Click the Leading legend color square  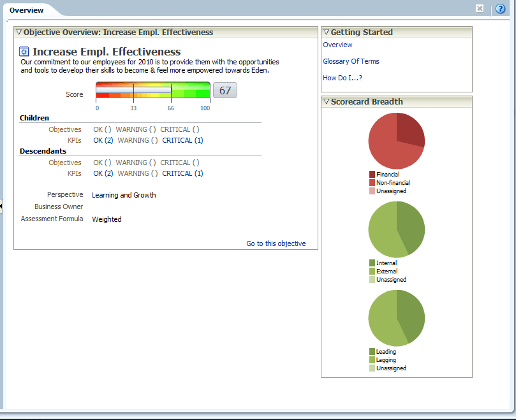click(372, 352)
